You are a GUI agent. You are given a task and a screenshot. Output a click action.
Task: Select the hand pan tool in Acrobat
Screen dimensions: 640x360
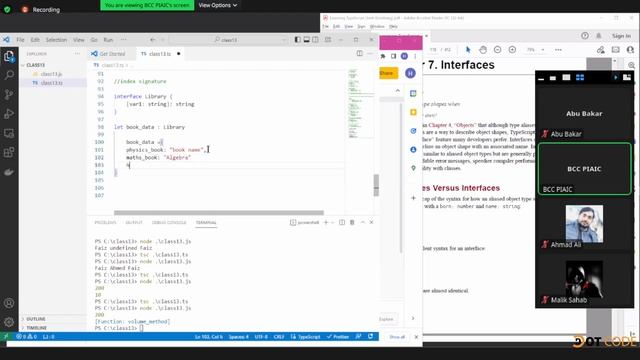click(483, 50)
